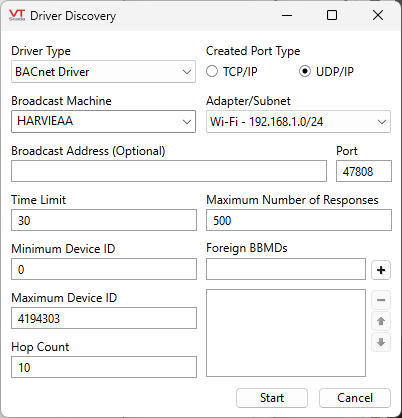402x418 pixels.
Task: Focus the Time Limit field
Action: pyautogui.click(x=104, y=220)
